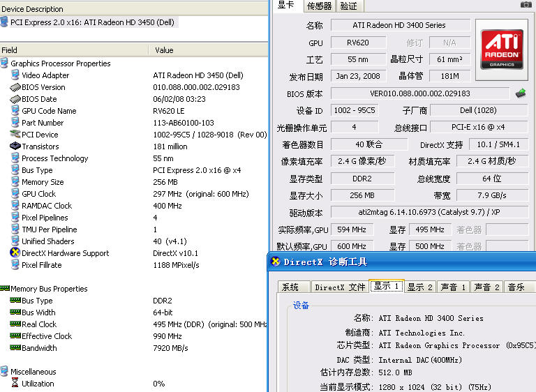Click the Pixel Fillrate row icon
This screenshot has height=392, width=536.
point(15,264)
